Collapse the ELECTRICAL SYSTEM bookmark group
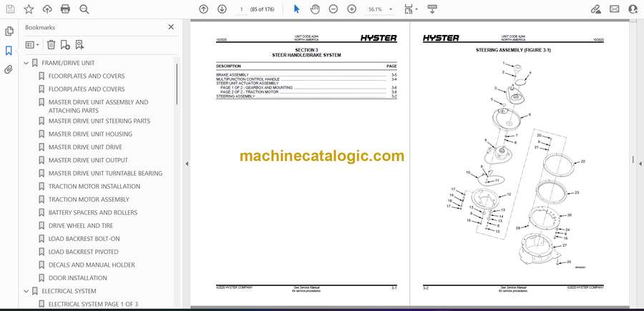644x311 pixels. click(x=26, y=291)
